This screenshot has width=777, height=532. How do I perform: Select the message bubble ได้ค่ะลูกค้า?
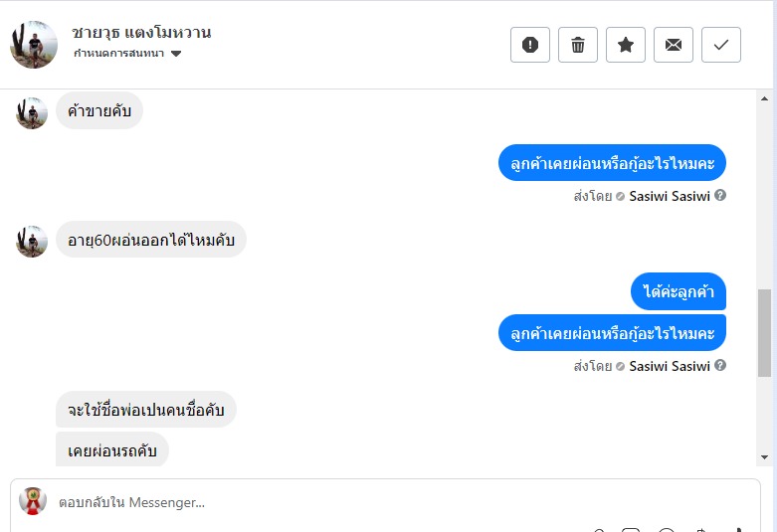tap(679, 291)
